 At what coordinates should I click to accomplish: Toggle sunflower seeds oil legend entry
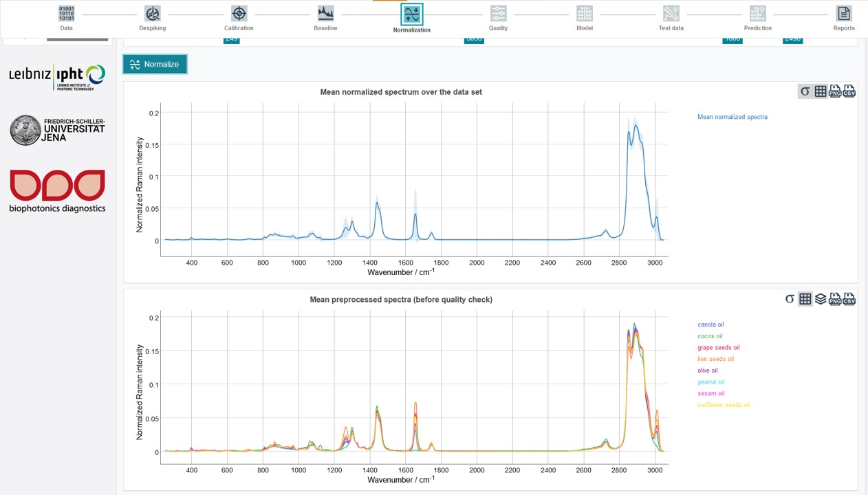click(x=724, y=405)
